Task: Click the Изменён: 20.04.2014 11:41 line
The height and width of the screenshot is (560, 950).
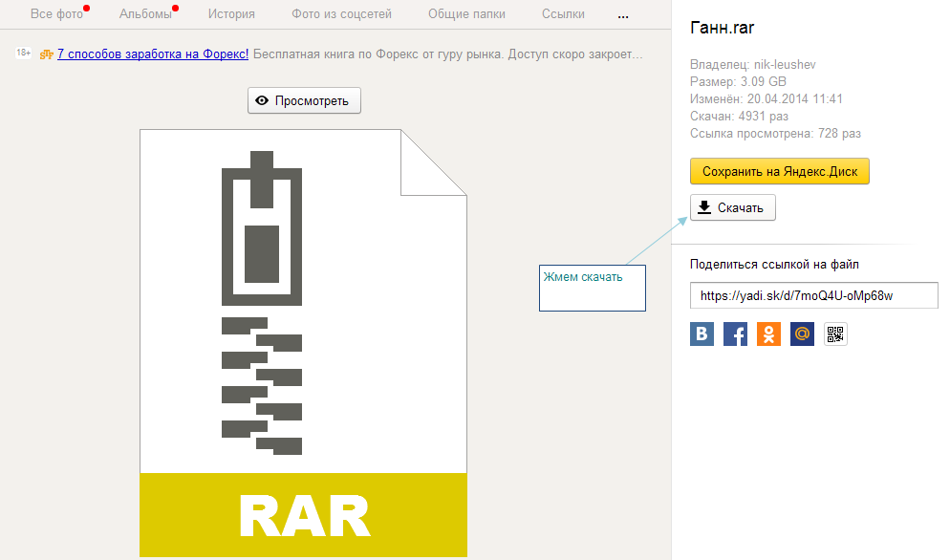Action: (x=766, y=98)
